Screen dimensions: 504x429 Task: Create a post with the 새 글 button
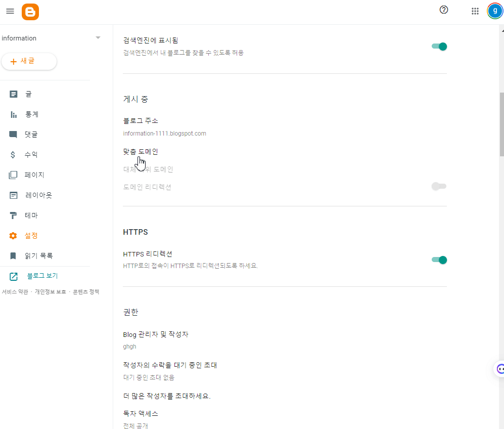pos(29,61)
